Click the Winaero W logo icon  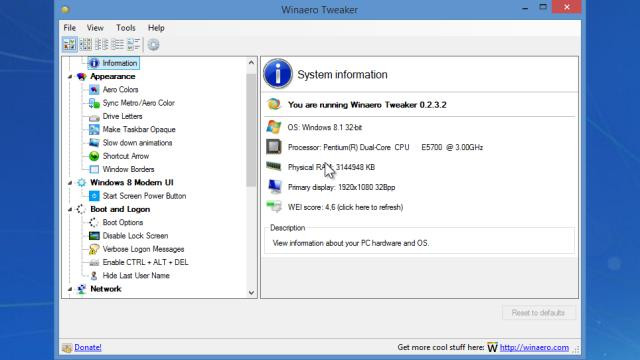click(492, 347)
